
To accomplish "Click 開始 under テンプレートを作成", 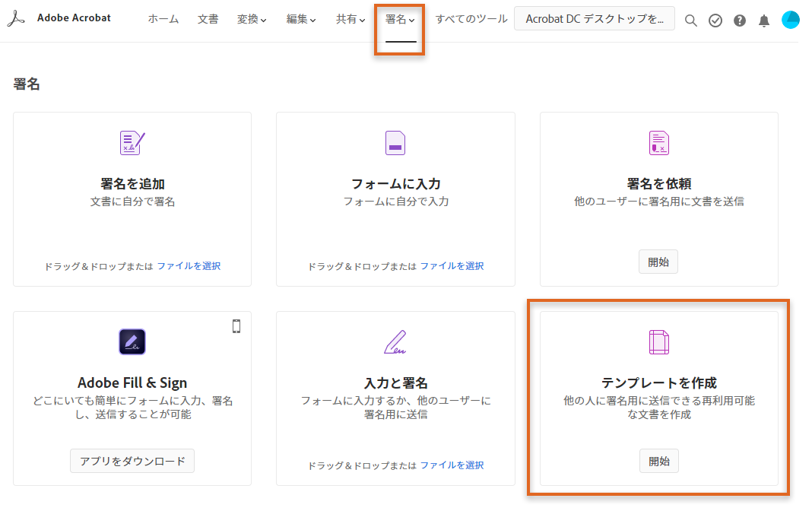I will click(658, 460).
